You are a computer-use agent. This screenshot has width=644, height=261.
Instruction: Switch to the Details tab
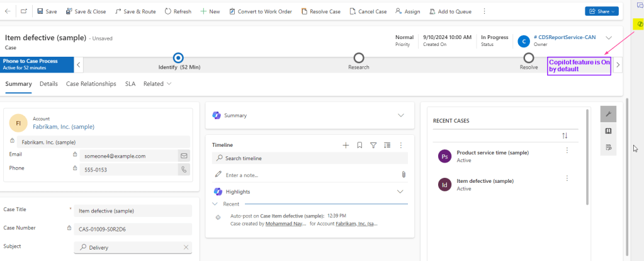[48, 84]
